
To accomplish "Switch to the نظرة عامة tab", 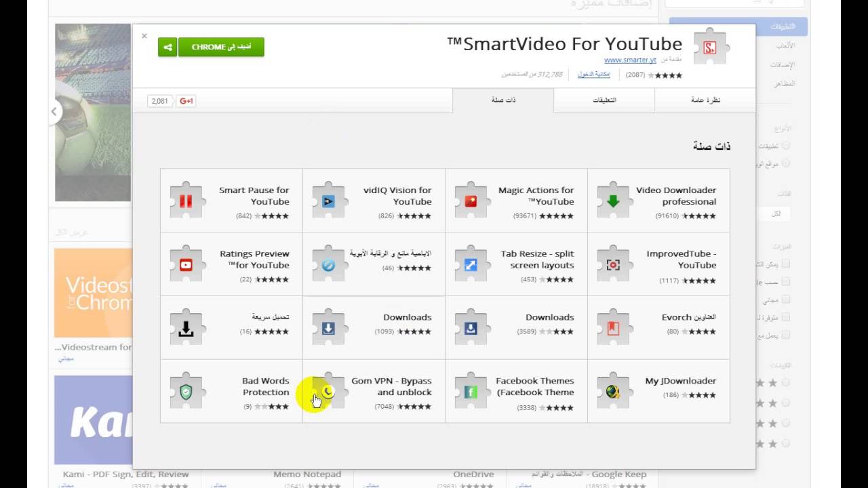I will [x=705, y=100].
